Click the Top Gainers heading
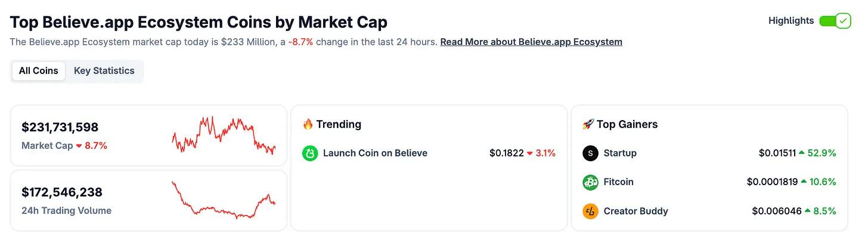This screenshot has height=252, width=868. click(627, 124)
